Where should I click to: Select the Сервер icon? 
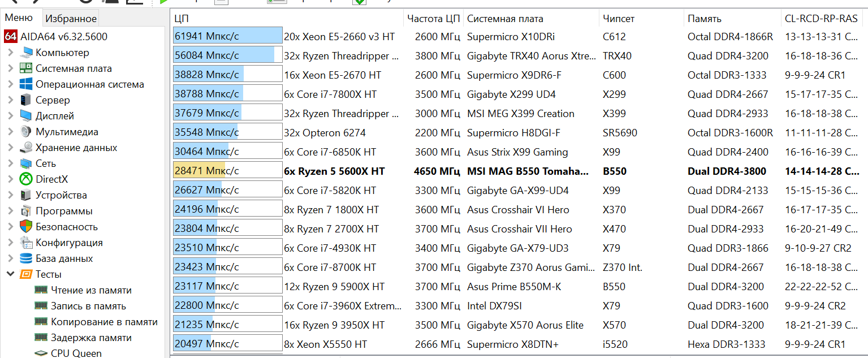26,100
